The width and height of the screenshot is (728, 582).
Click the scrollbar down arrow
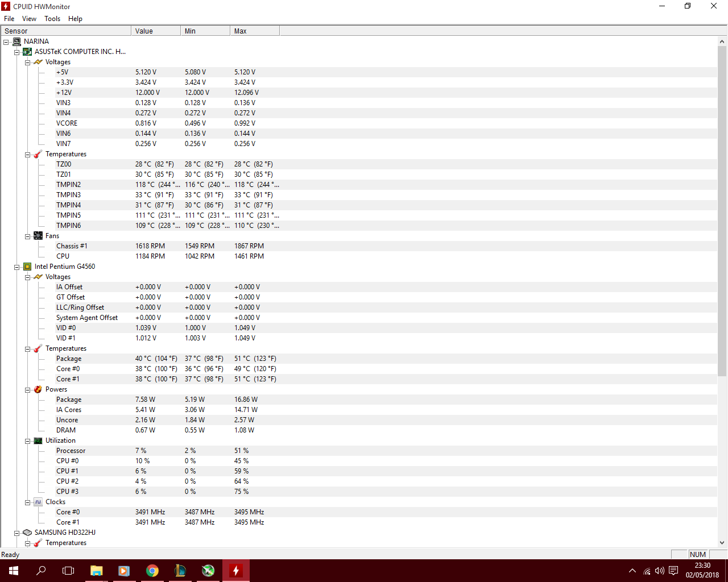pos(722,543)
